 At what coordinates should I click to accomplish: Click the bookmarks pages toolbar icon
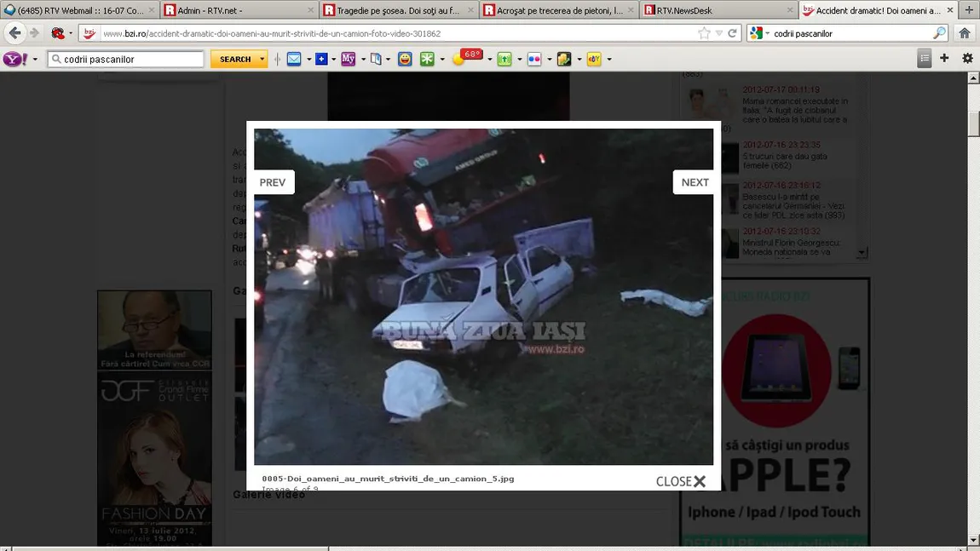[x=376, y=59]
